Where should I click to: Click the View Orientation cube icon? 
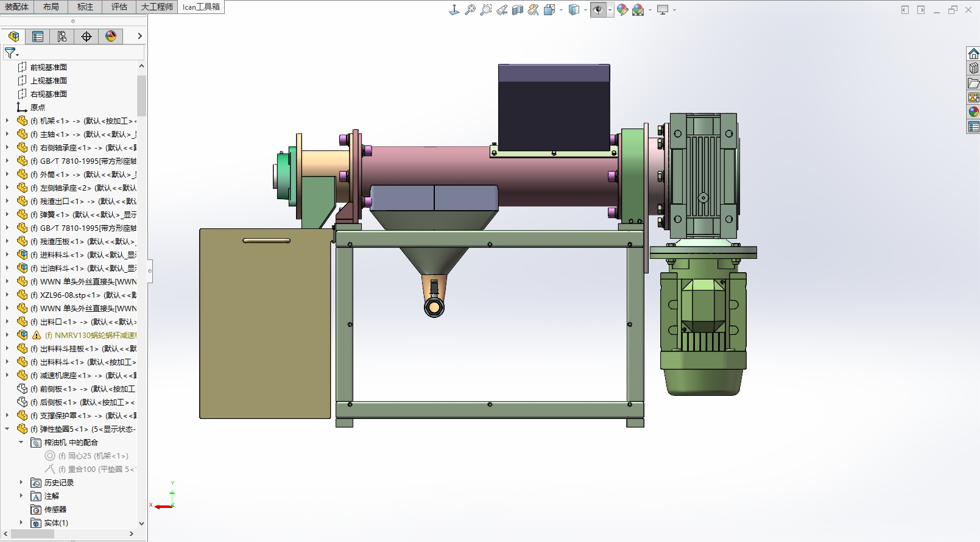[x=549, y=10]
